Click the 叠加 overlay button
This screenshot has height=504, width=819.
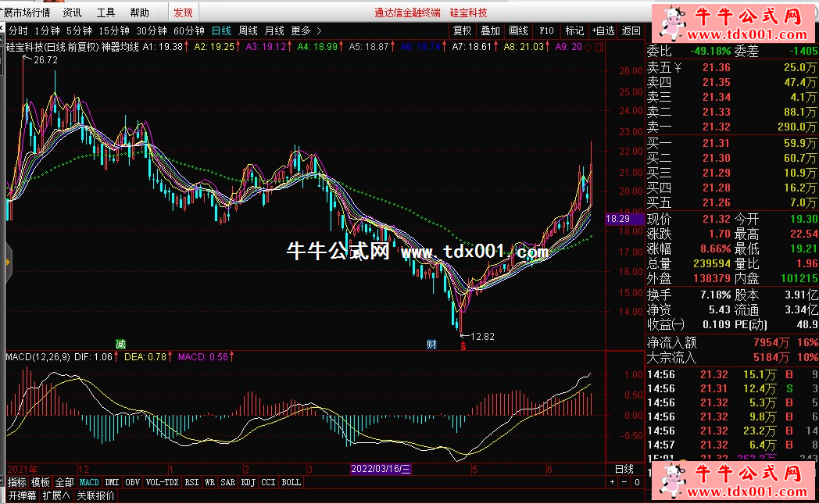(491, 30)
